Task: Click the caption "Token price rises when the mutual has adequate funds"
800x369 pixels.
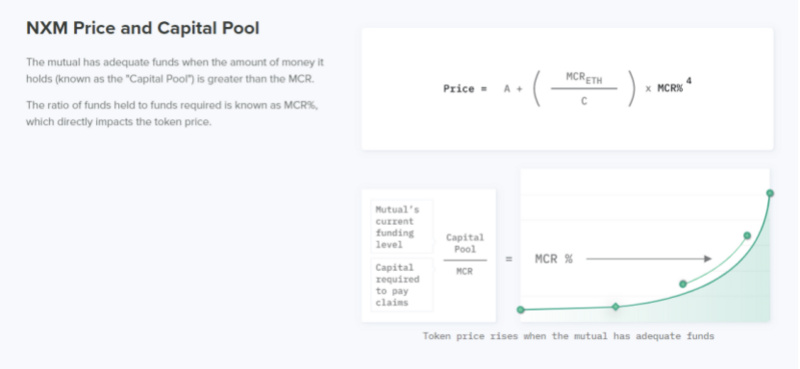Action: (568, 336)
